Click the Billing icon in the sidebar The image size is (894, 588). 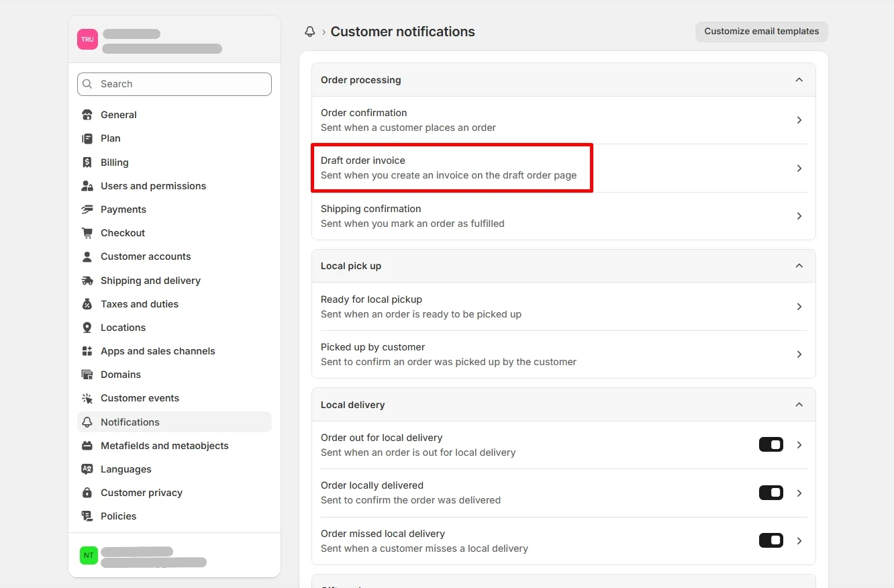(87, 162)
